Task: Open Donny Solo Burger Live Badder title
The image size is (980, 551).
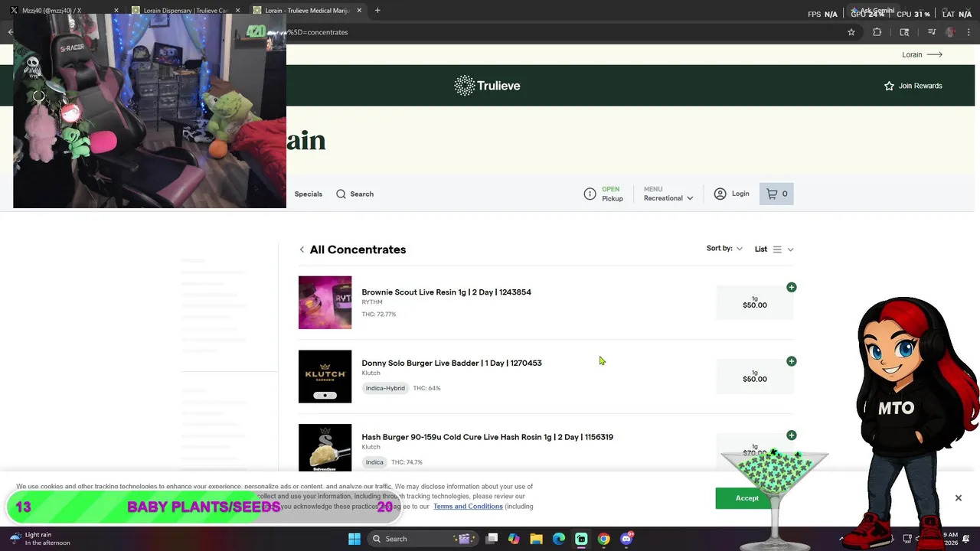Action: click(x=452, y=364)
